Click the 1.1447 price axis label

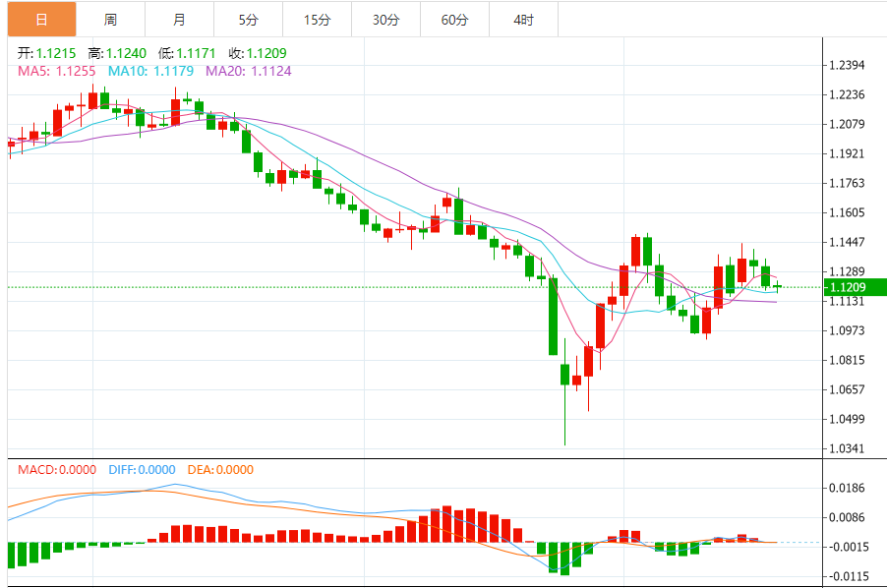click(847, 242)
